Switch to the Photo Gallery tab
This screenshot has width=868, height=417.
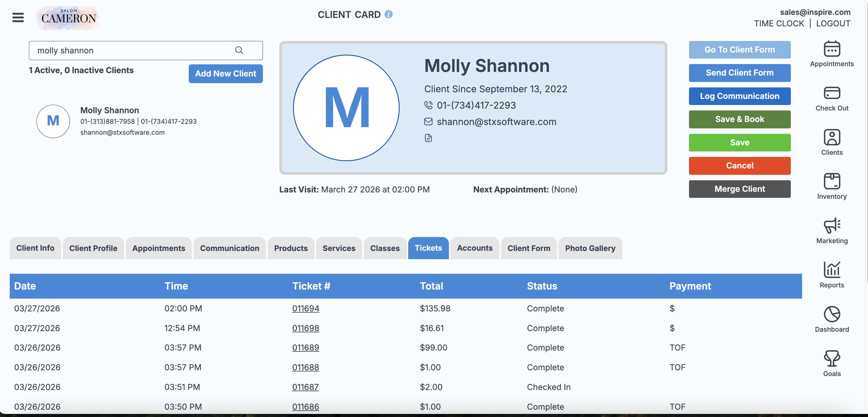click(590, 248)
